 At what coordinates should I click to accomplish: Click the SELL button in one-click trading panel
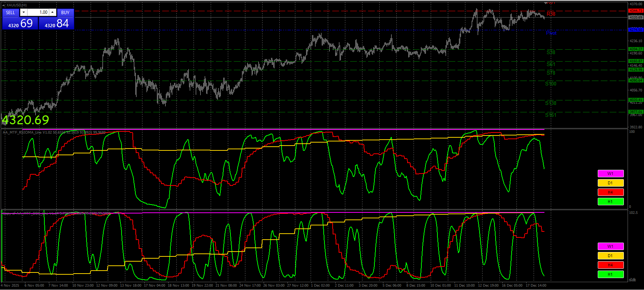tap(10, 13)
